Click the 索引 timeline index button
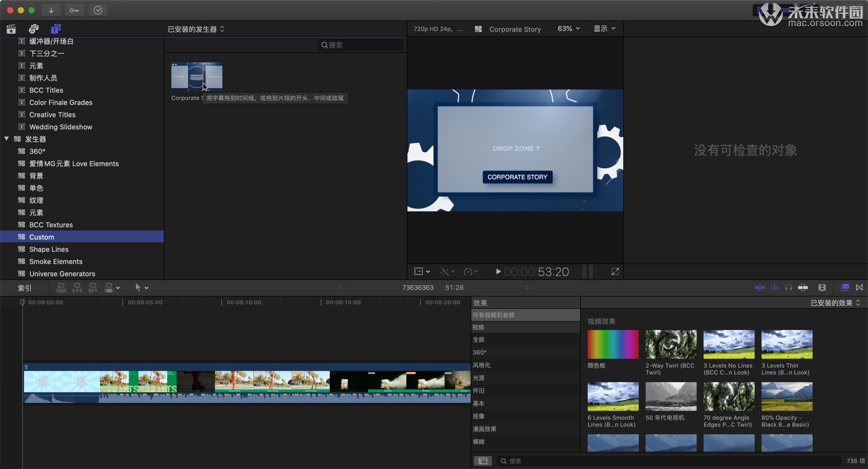This screenshot has width=868, height=469. tap(24, 288)
